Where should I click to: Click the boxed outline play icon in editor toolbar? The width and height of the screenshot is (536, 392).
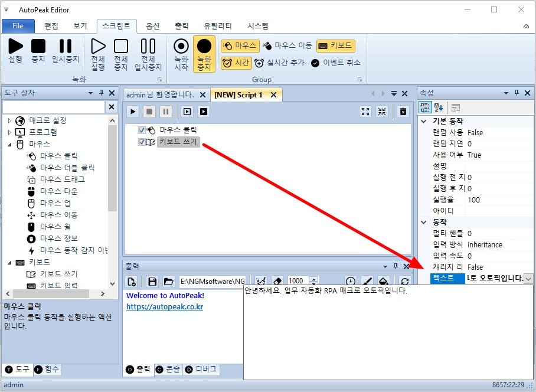coord(187,112)
